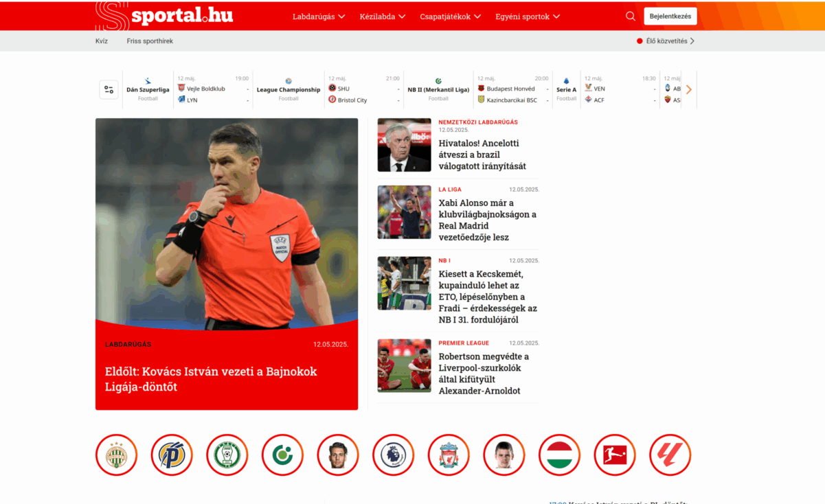Click the Hungarian flag circle icon
Image resolution: width=825 pixels, height=504 pixels.
(x=559, y=455)
